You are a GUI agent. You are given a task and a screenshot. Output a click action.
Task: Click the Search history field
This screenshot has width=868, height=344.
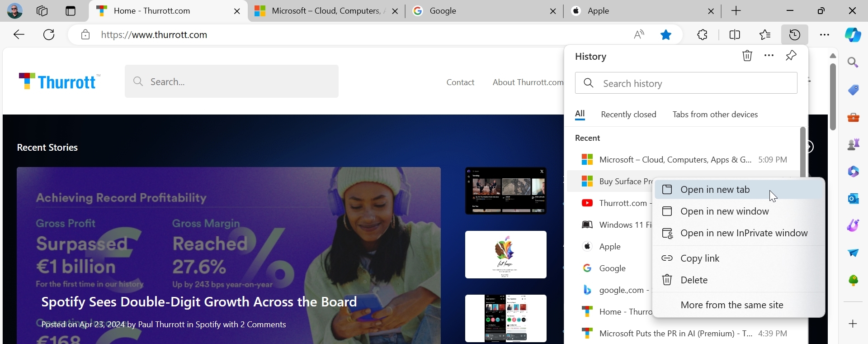point(686,83)
